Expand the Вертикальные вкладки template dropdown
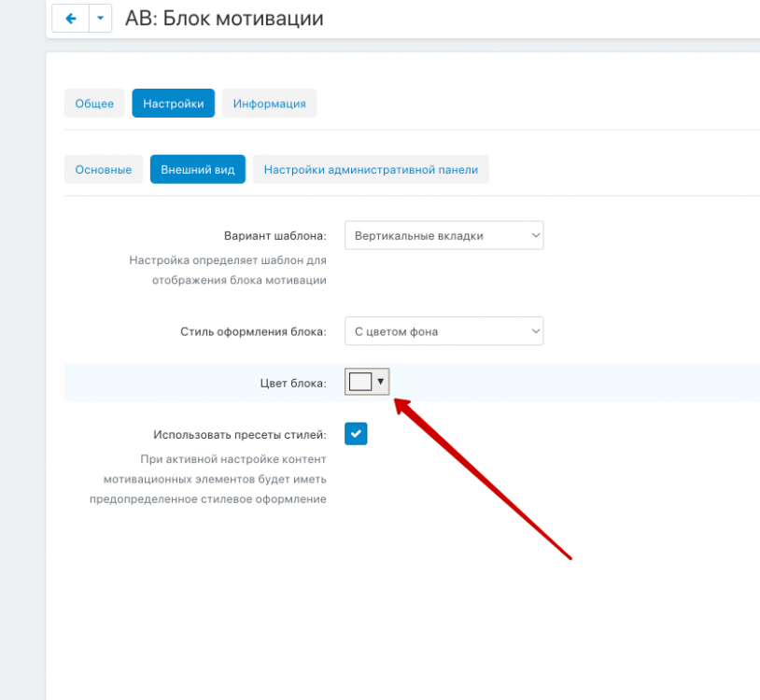The height and width of the screenshot is (700, 760). 443,236
